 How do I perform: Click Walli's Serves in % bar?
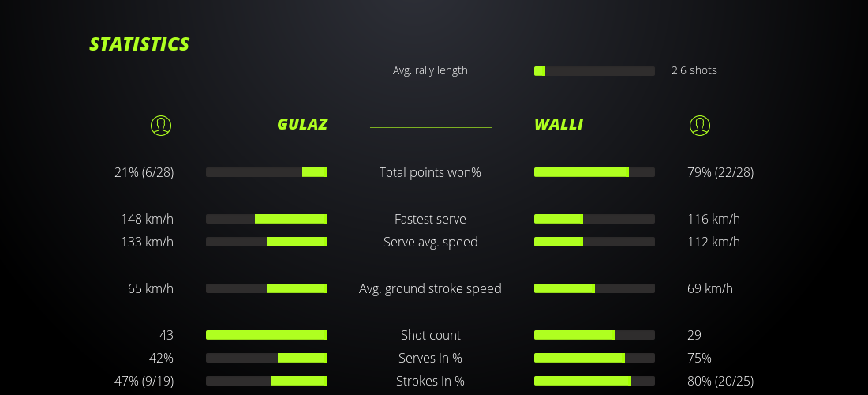click(x=594, y=358)
